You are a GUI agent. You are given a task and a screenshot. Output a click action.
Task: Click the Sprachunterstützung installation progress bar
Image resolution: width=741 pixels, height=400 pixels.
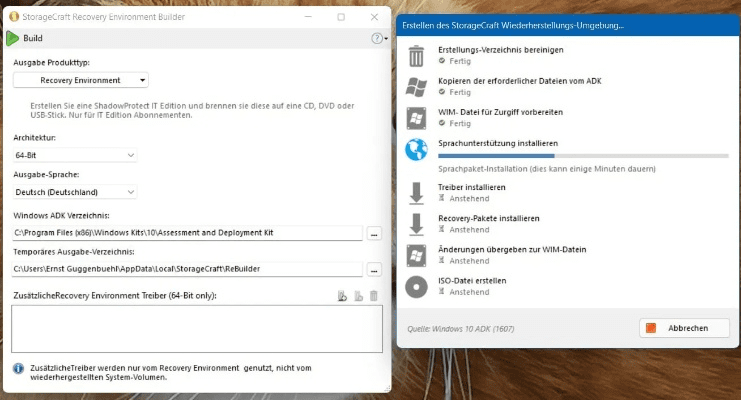point(583,156)
